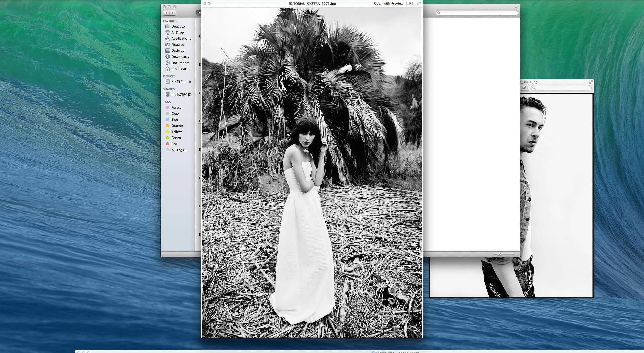
Task: Open the Applications folder
Action: coord(181,38)
